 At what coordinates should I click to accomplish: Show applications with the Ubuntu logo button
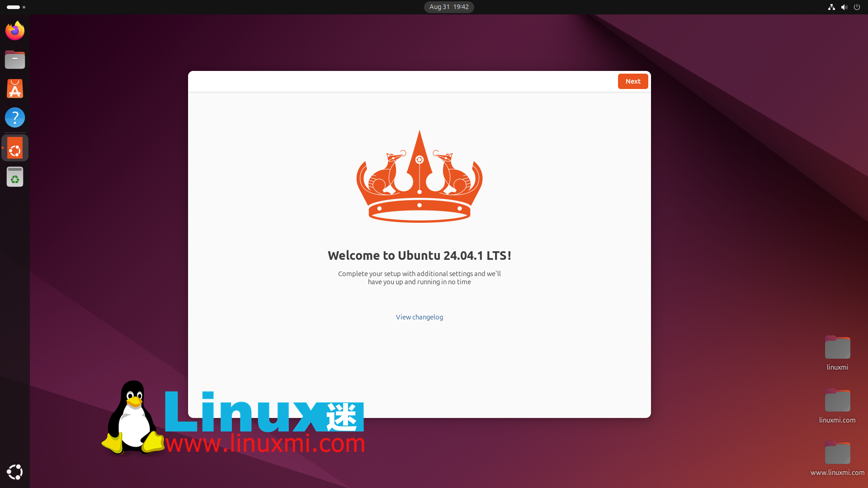click(15, 472)
